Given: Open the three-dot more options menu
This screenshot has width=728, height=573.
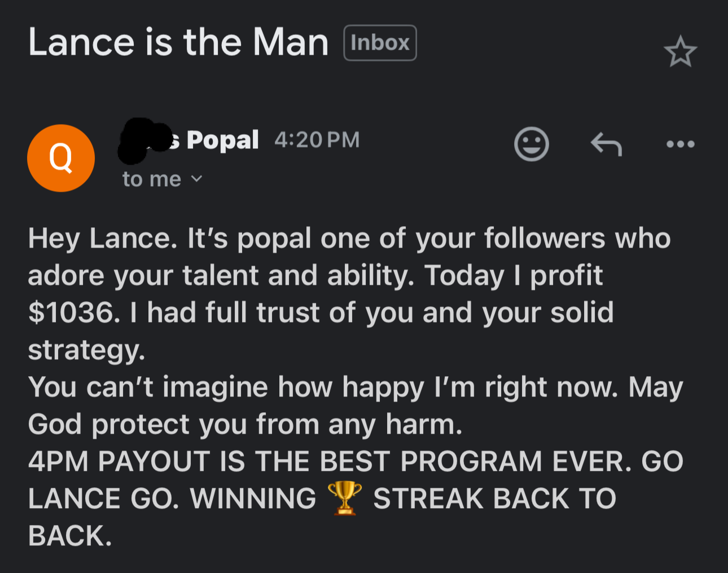Looking at the screenshot, I should tap(680, 144).
